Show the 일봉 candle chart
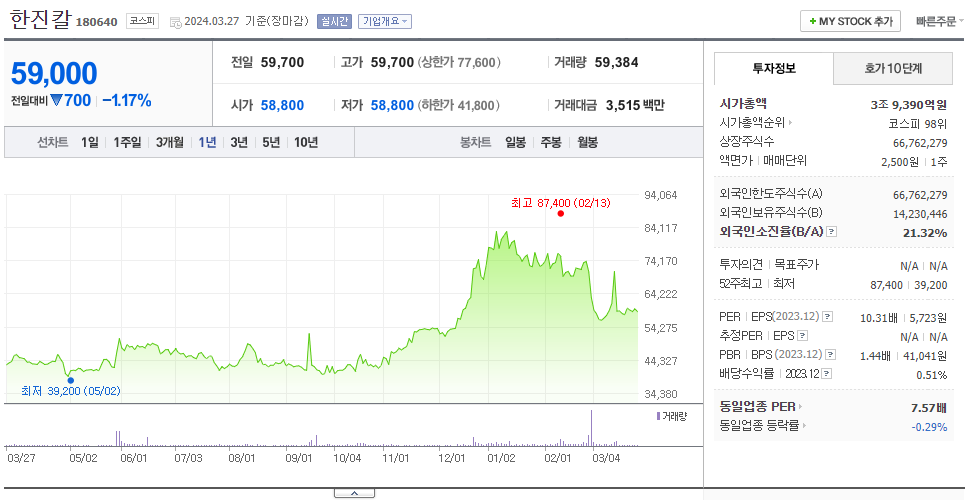 pyautogui.click(x=515, y=143)
